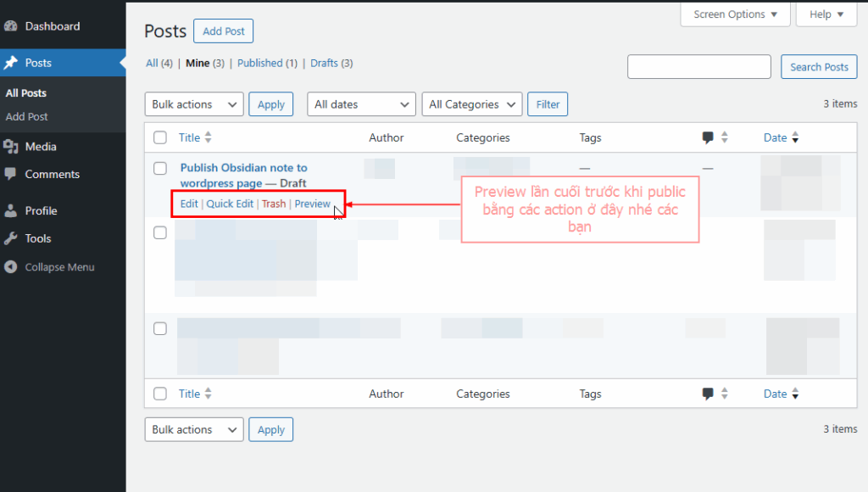Focus the search posts input field
Screen dimensions: 868x492
(x=698, y=67)
